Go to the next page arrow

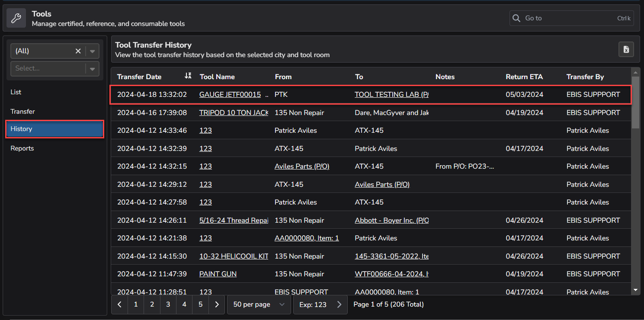click(217, 304)
